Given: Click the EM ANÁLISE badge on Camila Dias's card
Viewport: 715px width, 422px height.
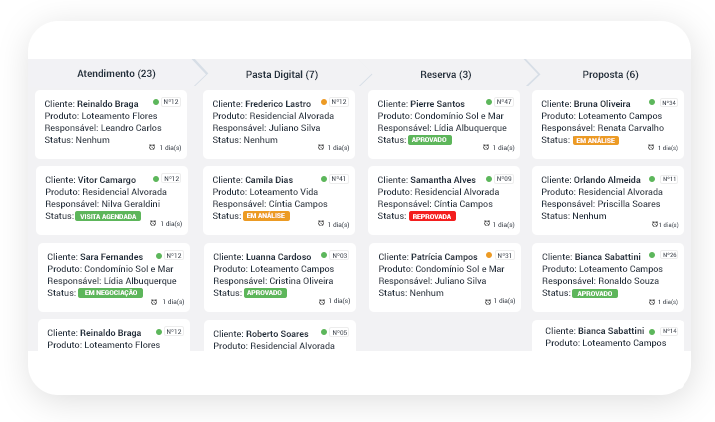Looking at the screenshot, I should click(x=266, y=216).
